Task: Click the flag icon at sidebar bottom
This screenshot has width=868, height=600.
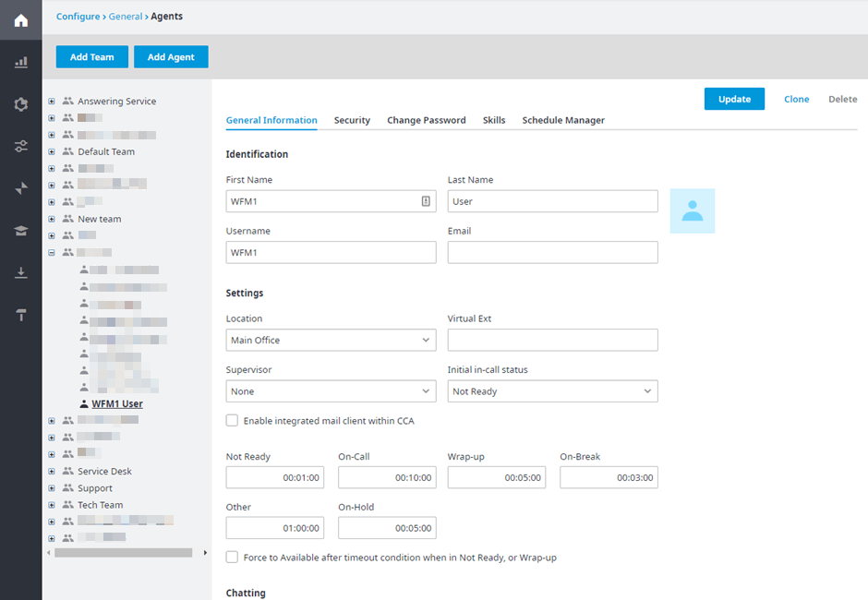Action: point(20,314)
